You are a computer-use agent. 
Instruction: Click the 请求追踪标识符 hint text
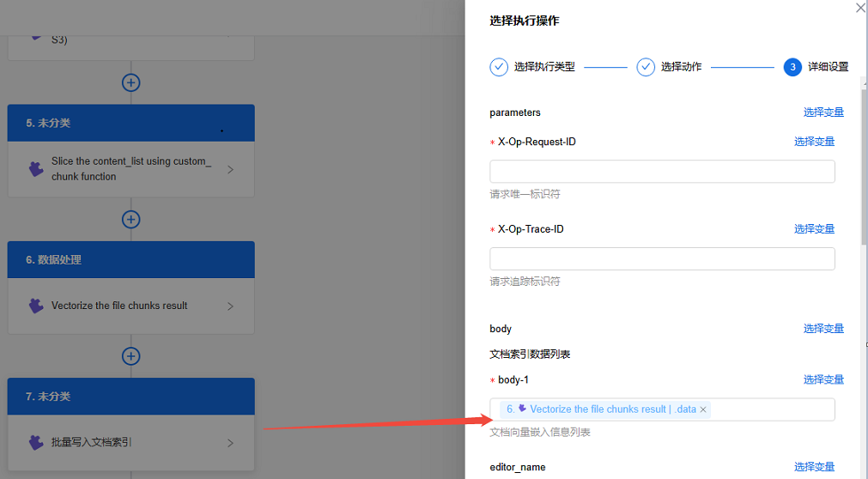point(525,282)
